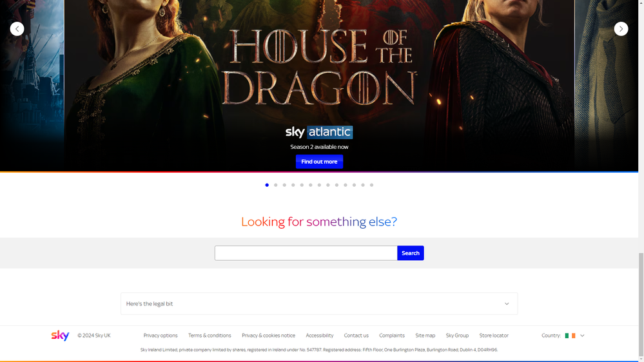The image size is (644, 362).
Task: Open the Contact us footer link
Action: point(356,336)
